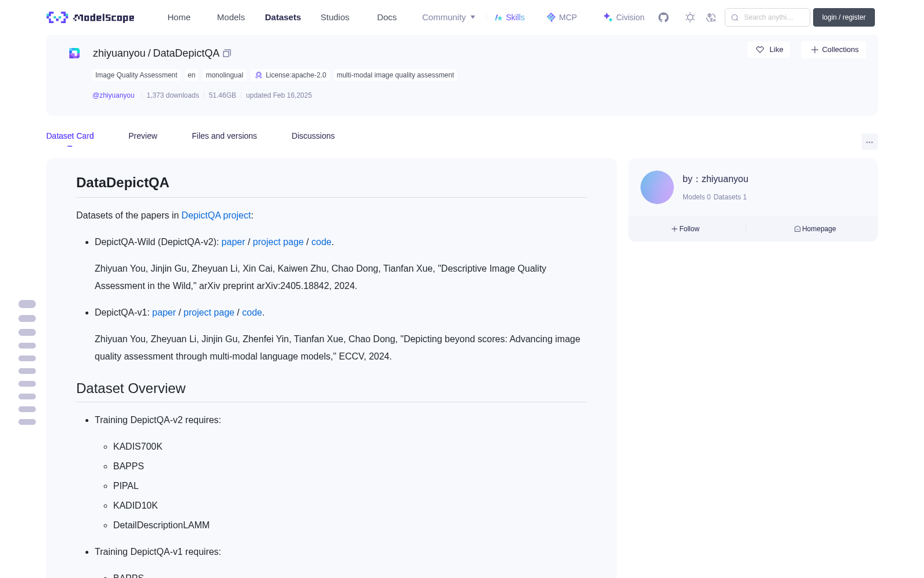Viewport: 924px width, 578px height.
Task: Switch to the Preview tab
Action: coord(143,136)
